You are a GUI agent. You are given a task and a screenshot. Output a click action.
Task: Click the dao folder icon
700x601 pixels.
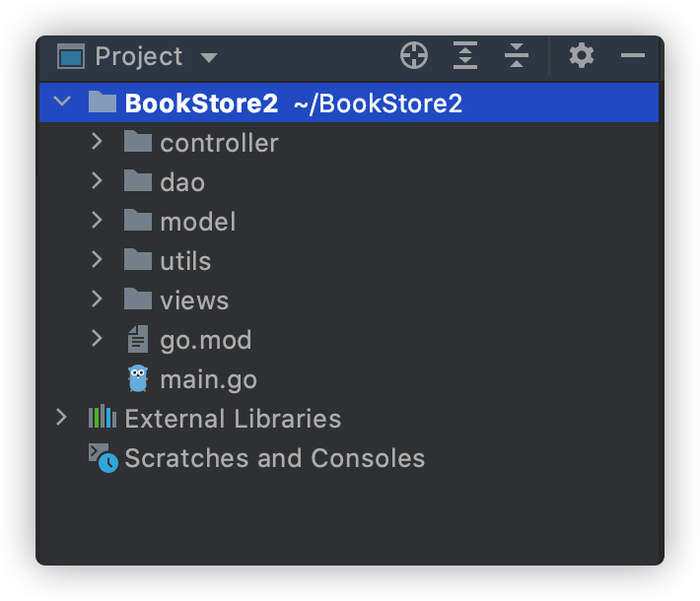click(137, 180)
